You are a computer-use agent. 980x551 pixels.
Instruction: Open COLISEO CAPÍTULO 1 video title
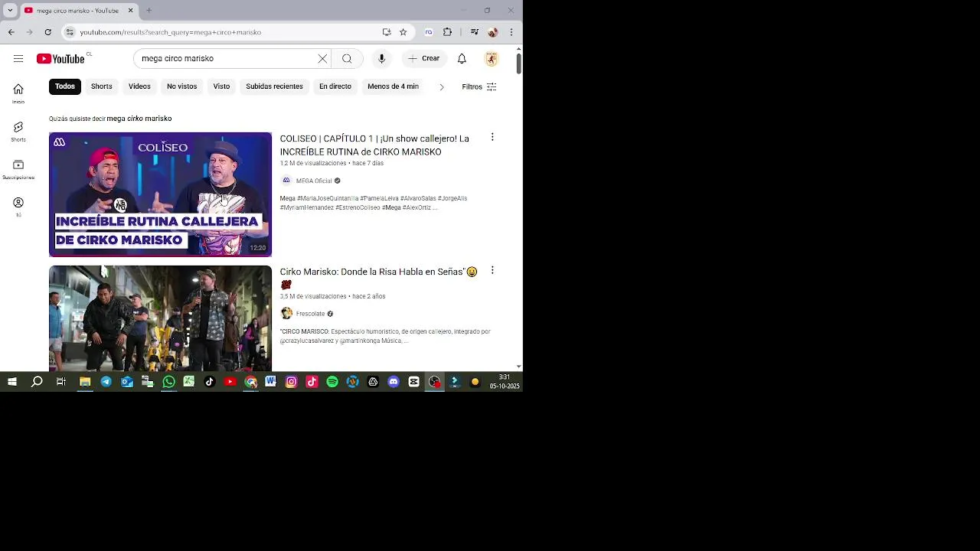click(374, 145)
